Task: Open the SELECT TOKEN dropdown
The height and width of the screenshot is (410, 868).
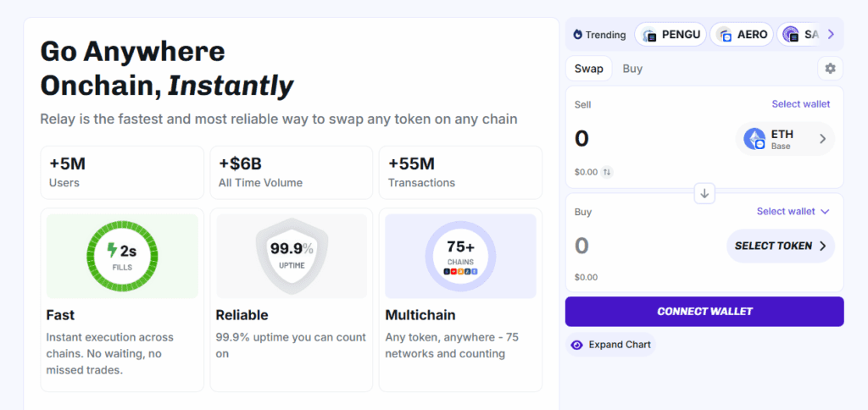Action: (x=780, y=246)
